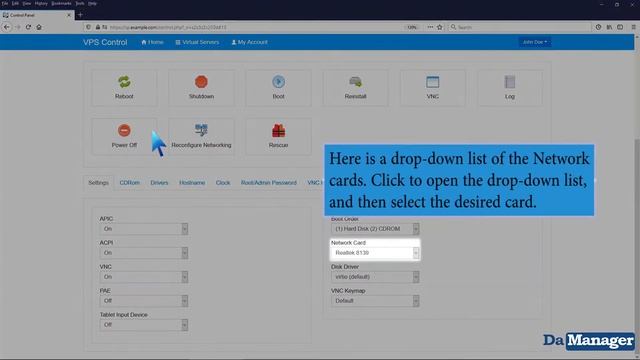Switch to the Root/Admin Password tab

[269, 183]
